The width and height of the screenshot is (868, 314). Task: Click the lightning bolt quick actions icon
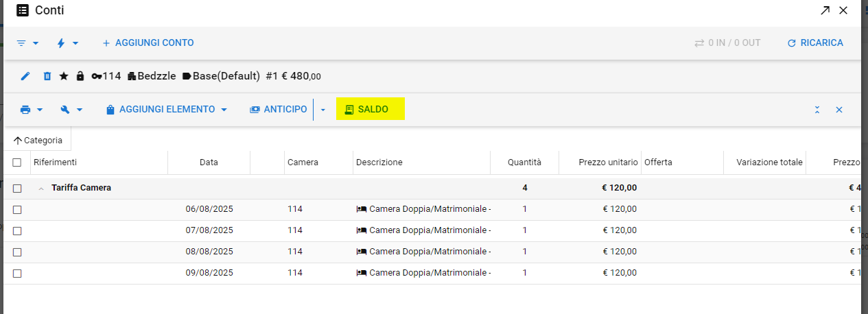coord(67,43)
